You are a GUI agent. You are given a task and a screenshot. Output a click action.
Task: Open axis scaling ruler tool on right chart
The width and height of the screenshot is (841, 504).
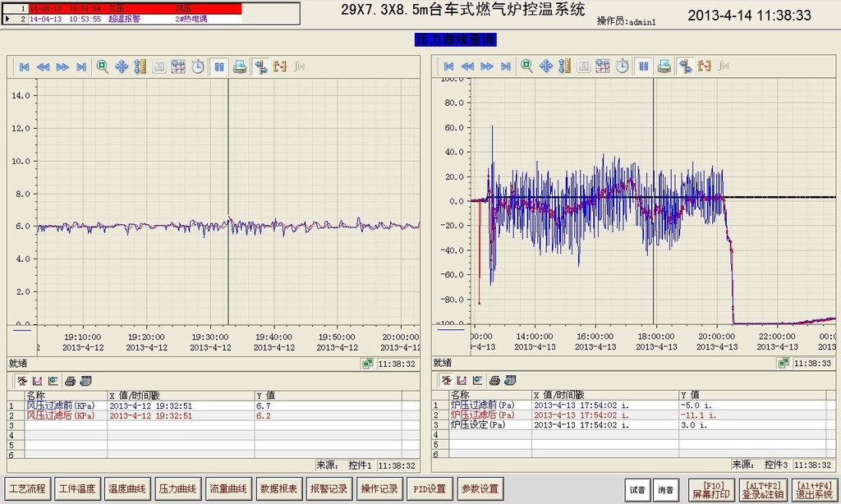(x=564, y=66)
